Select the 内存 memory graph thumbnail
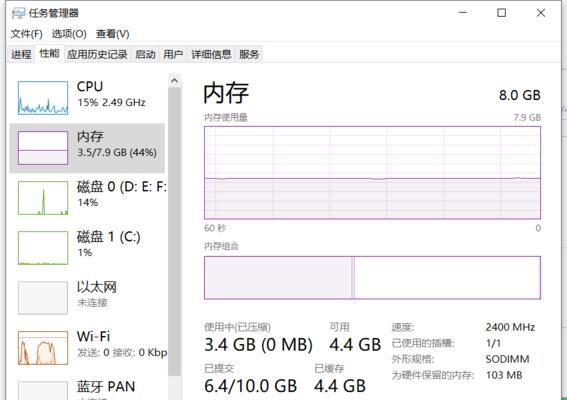567x400 pixels. (x=43, y=148)
